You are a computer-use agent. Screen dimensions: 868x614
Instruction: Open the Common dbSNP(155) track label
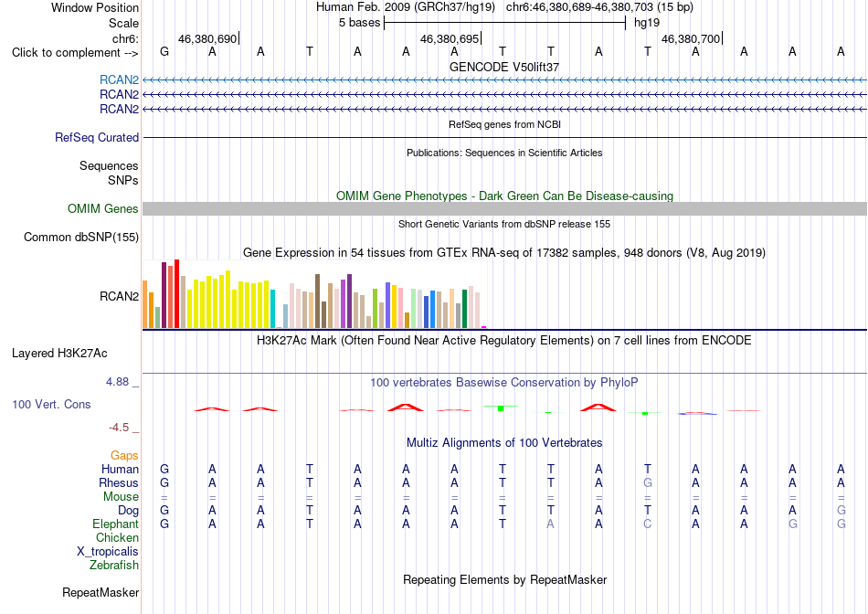(x=81, y=237)
